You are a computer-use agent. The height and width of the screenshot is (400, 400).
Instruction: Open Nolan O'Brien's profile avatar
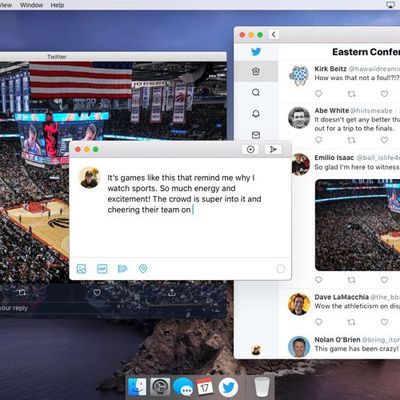(x=299, y=347)
